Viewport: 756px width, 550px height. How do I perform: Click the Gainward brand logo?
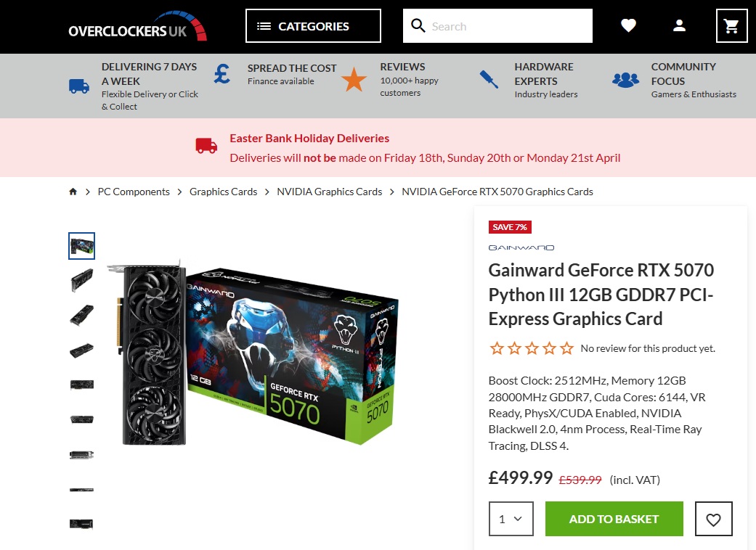(x=521, y=247)
